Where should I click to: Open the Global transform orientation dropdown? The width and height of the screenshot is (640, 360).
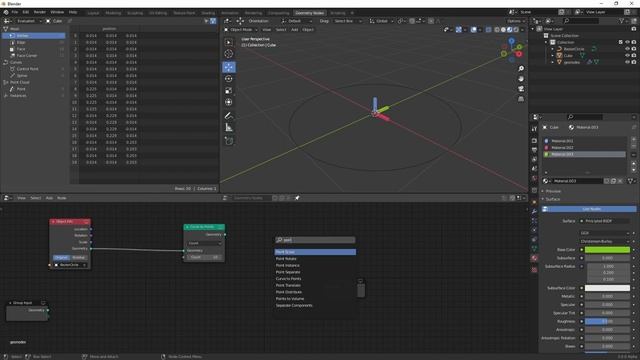(x=382, y=21)
